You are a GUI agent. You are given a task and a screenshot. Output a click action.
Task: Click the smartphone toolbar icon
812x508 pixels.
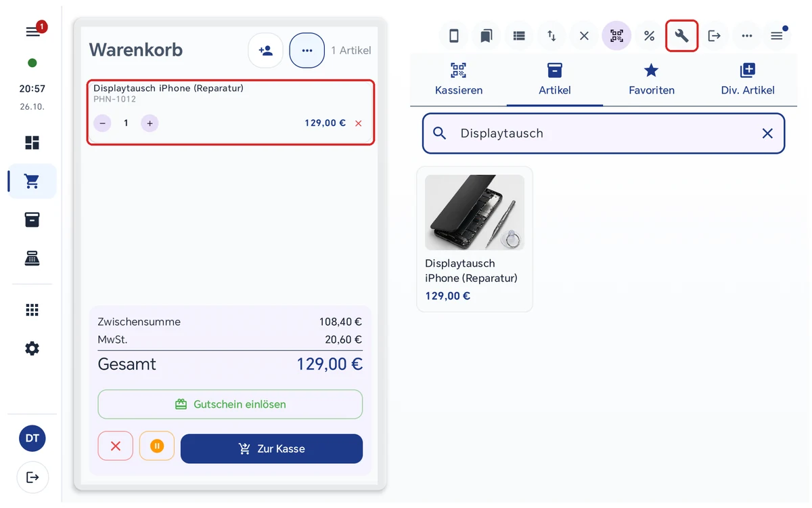pos(454,36)
